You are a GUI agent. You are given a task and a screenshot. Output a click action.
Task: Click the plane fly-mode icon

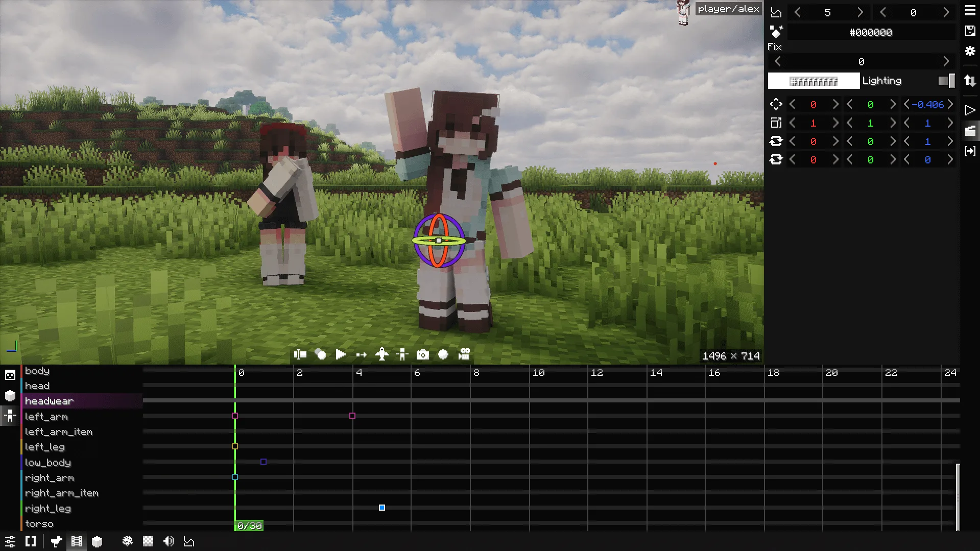(381, 354)
